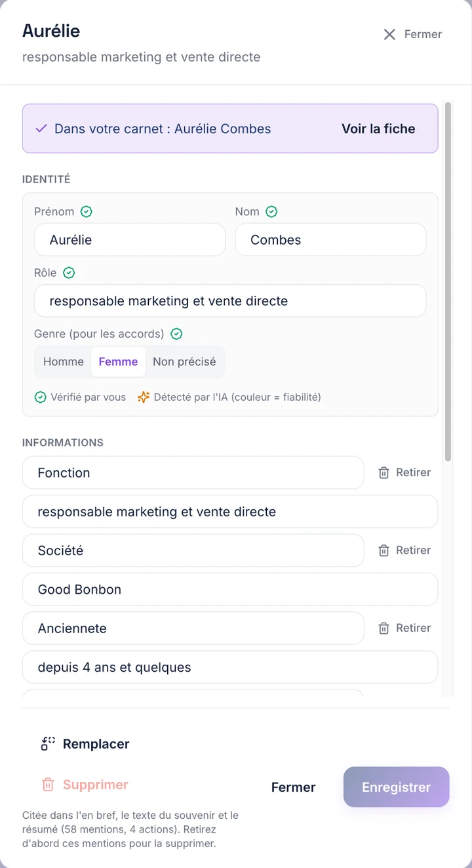Click the Remplacer label
This screenshot has width=472, height=868.
96,744
